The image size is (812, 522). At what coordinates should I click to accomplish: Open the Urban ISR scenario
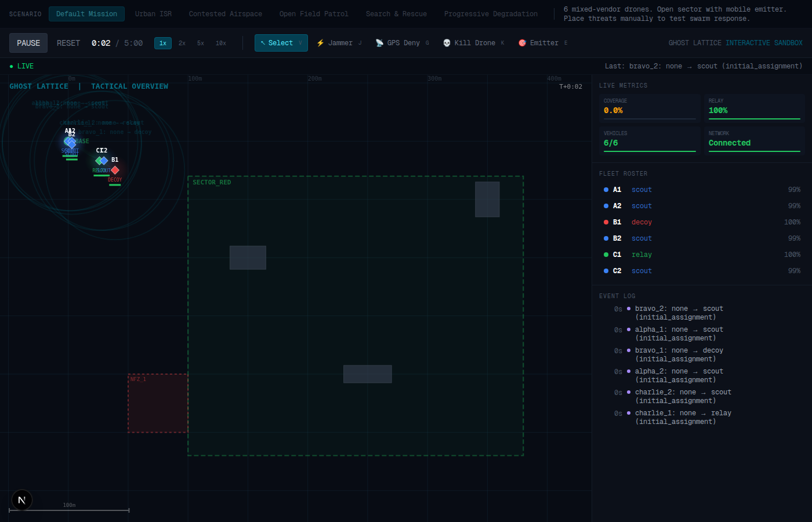(153, 14)
